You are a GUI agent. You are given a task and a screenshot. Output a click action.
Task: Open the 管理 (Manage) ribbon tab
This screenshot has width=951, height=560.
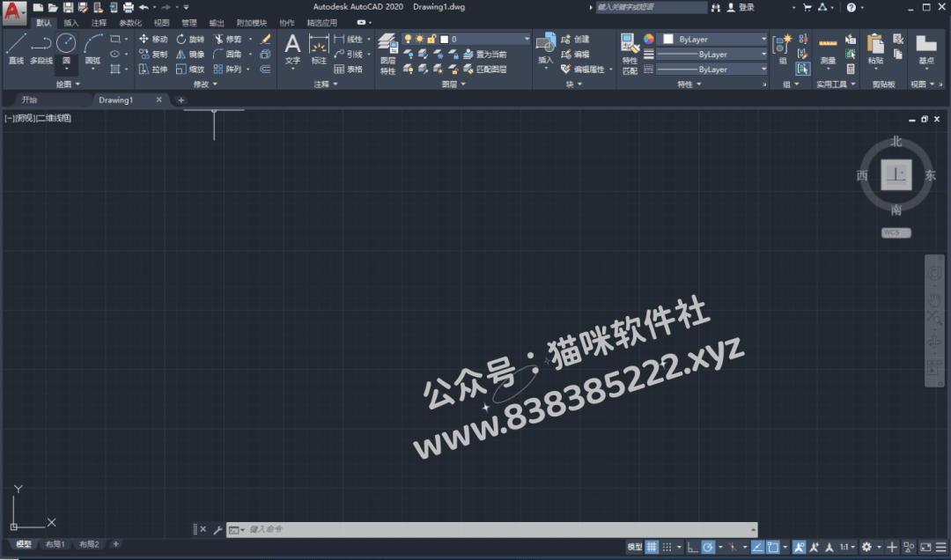189,23
